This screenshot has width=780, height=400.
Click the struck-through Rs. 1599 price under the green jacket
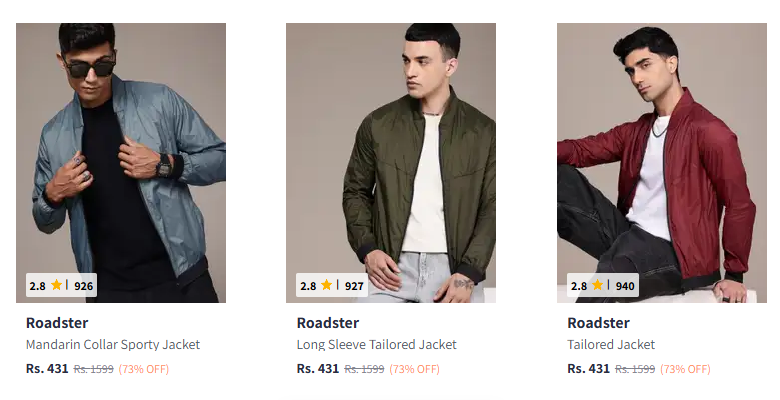(x=364, y=369)
